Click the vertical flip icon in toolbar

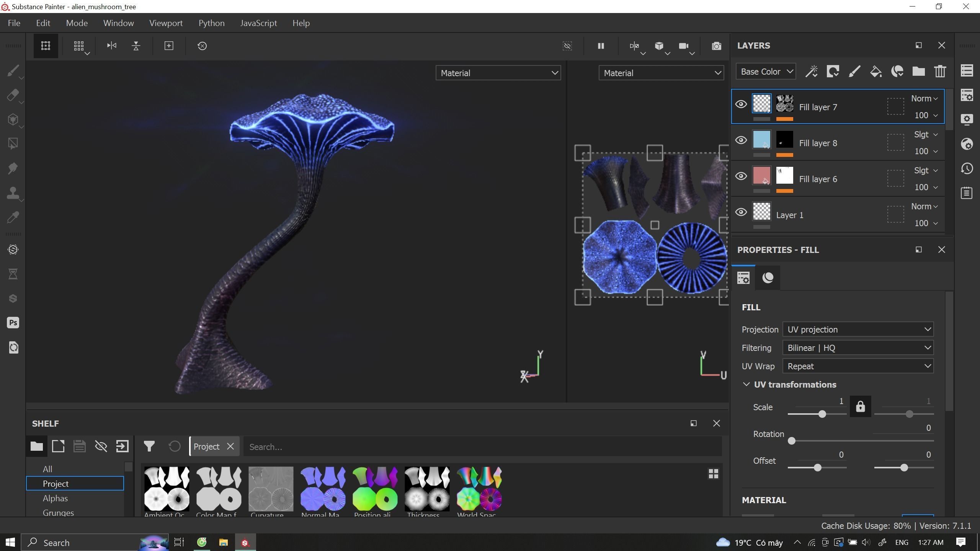[136, 46]
